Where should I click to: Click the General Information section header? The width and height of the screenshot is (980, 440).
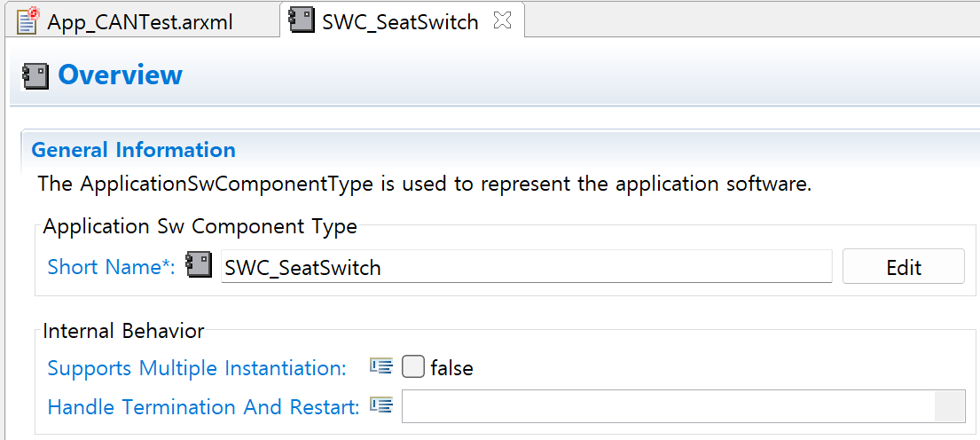[x=133, y=151]
